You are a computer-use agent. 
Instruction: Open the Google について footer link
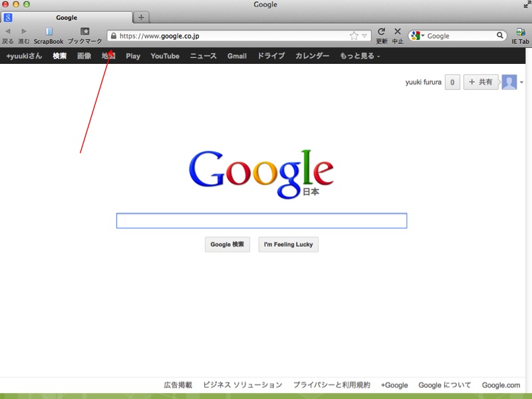click(445, 385)
